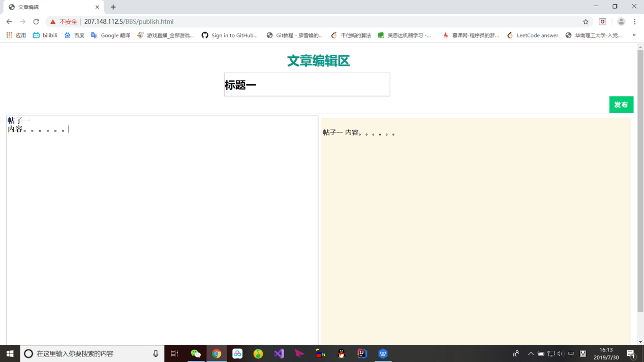Open the clock showing 16:13
The width and height of the screenshot is (644, 362).
606,353
